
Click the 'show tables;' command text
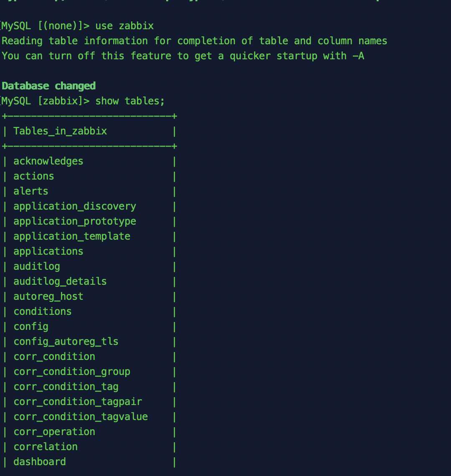click(130, 101)
